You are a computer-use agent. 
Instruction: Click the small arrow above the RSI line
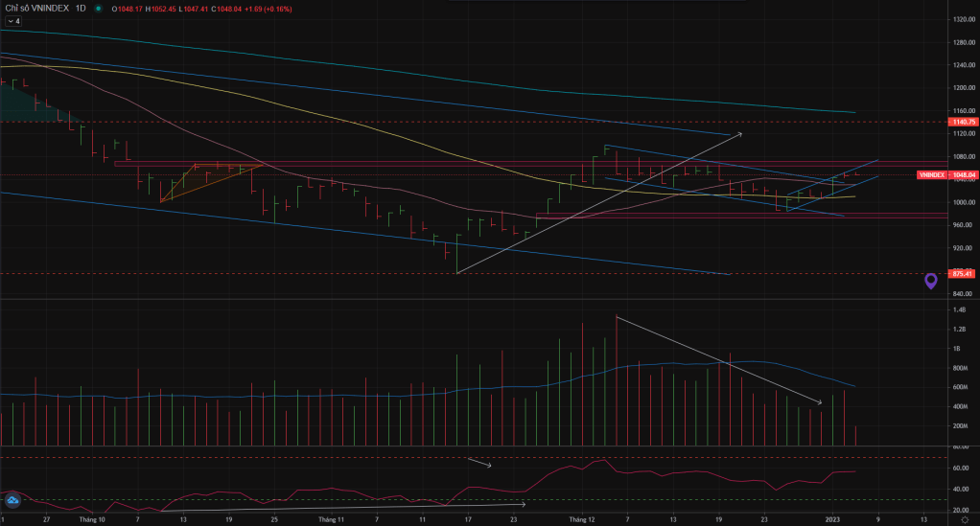point(488,466)
